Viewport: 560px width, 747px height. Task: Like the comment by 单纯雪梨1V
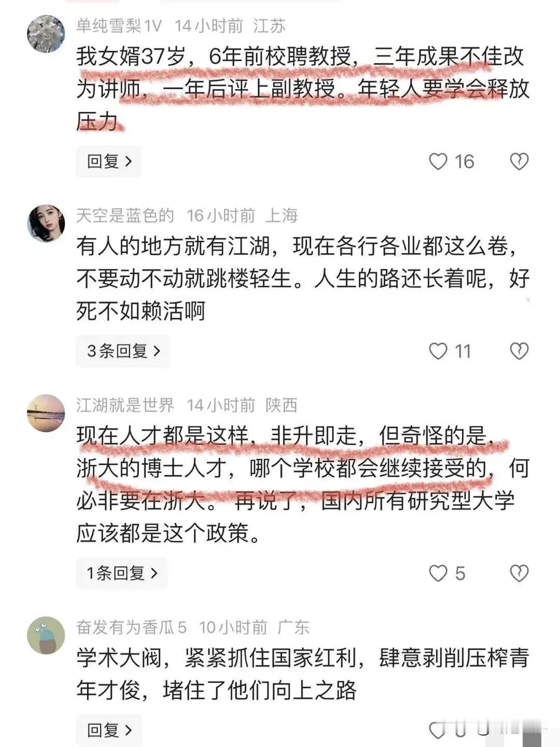(438, 162)
